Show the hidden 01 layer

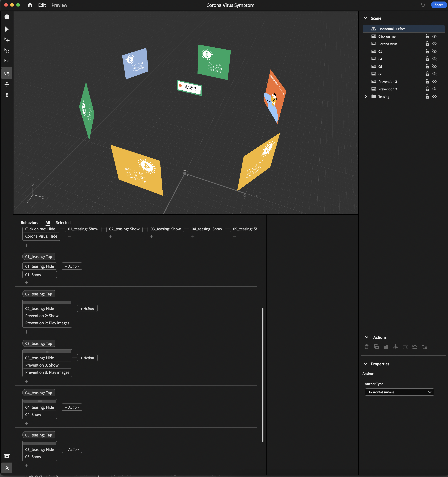434,51
